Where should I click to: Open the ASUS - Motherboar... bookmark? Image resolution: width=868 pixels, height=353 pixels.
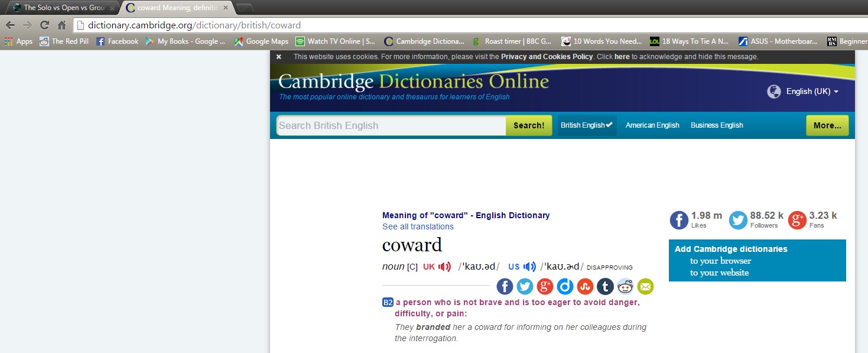click(779, 41)
